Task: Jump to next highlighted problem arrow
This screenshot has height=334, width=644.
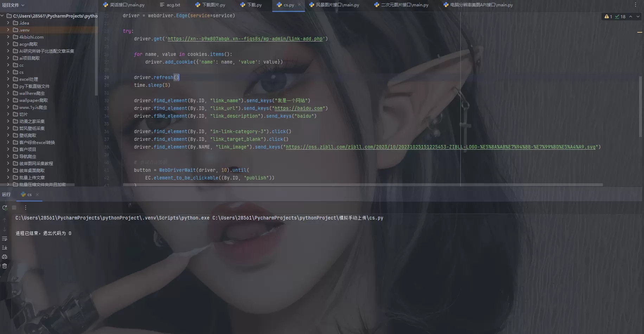Action: tap(638, 17)
